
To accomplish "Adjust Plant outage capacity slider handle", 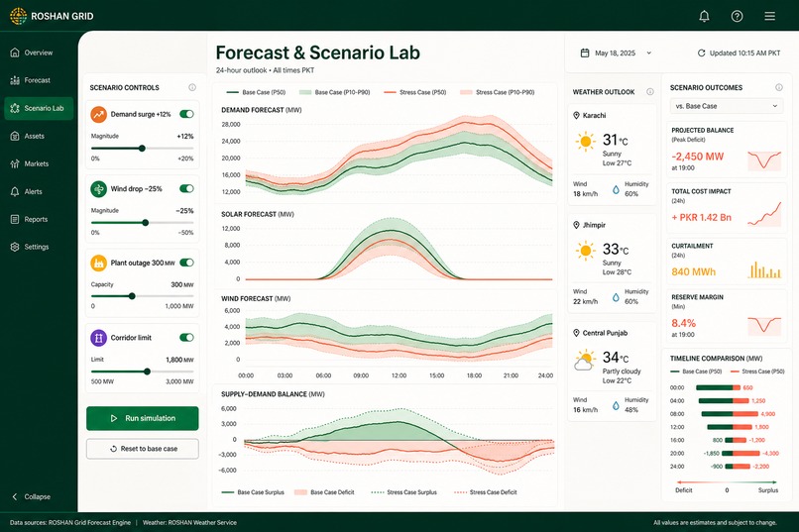I will tap(132, 296).
